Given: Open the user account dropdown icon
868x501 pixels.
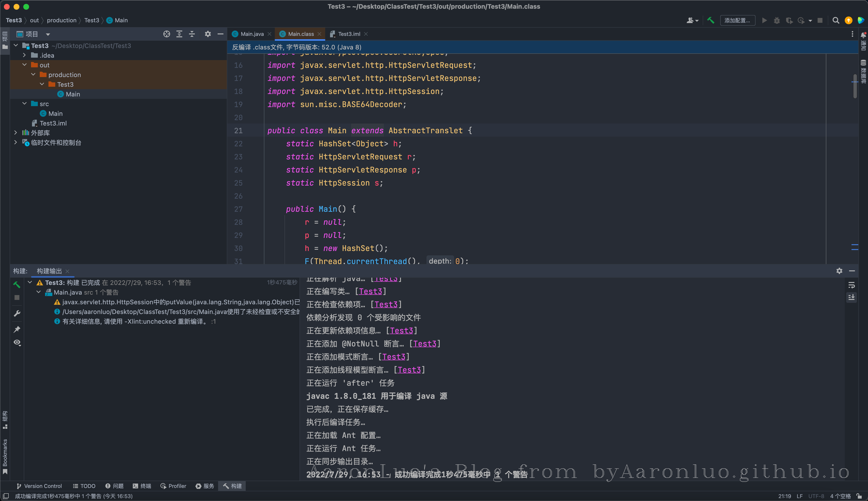Looking at the screenshot, I should pos(692,20).
